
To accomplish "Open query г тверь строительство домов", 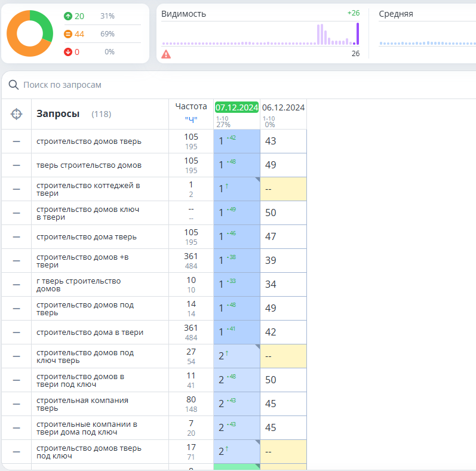I will tap(79, 285).
